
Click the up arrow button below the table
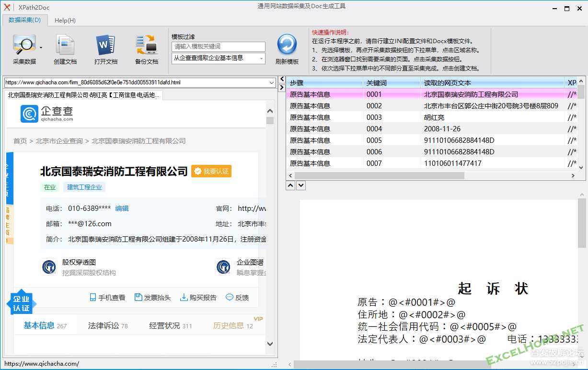(291, 185)
